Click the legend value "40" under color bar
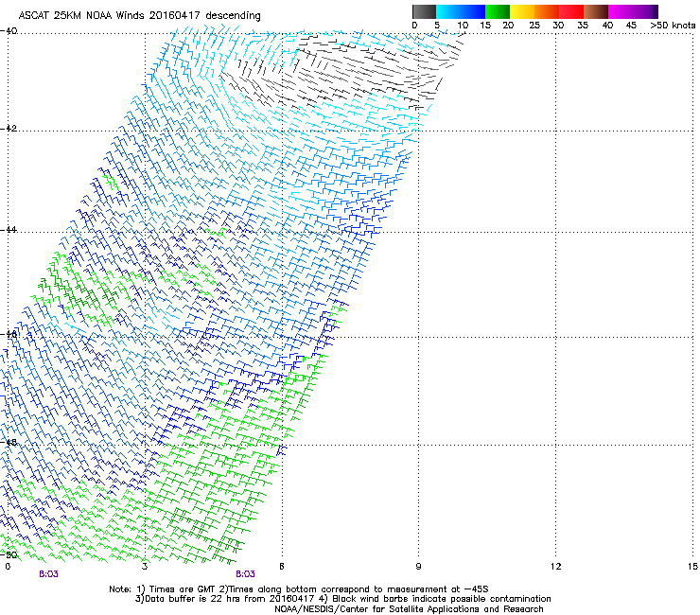700x615 pixels. (607, 26)
